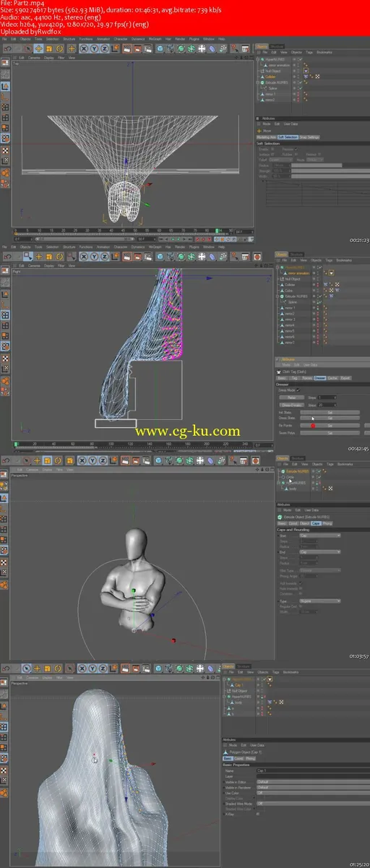Open the Phong tab in the 01:03:57 Attributes
This screenshot has height=868, width=370.
327,523
